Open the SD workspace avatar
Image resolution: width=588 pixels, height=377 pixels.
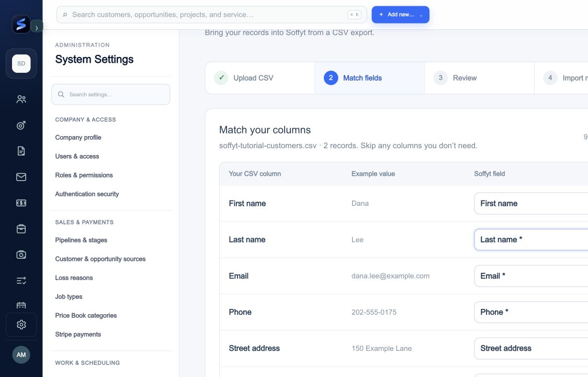tap(21, 63)
